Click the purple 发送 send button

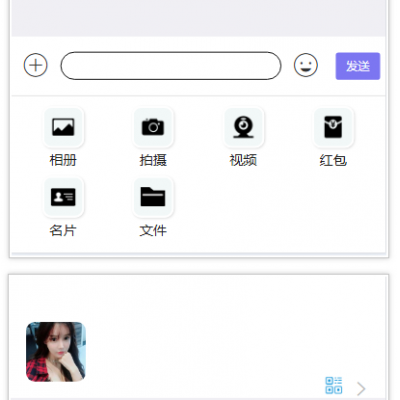pyautogui.click(x=358, y=66)
